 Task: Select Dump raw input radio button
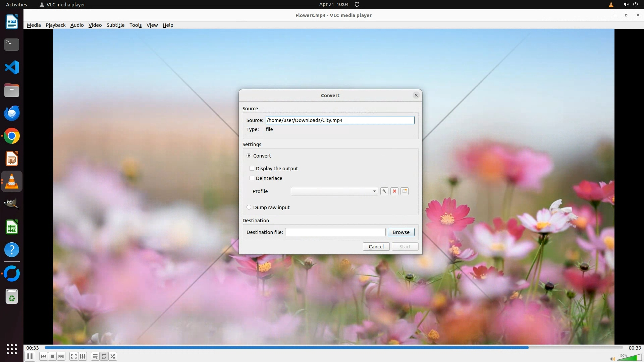(x=249, y=207)
